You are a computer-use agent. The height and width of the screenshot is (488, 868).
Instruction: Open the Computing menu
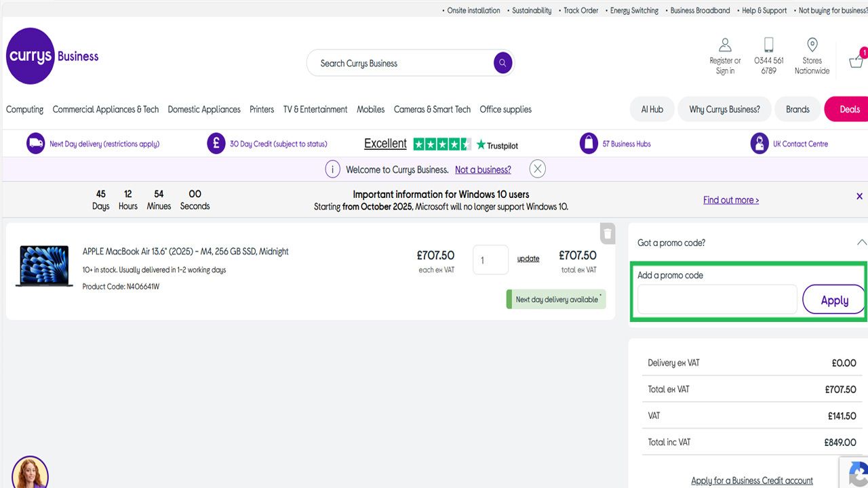click(24, 109)
